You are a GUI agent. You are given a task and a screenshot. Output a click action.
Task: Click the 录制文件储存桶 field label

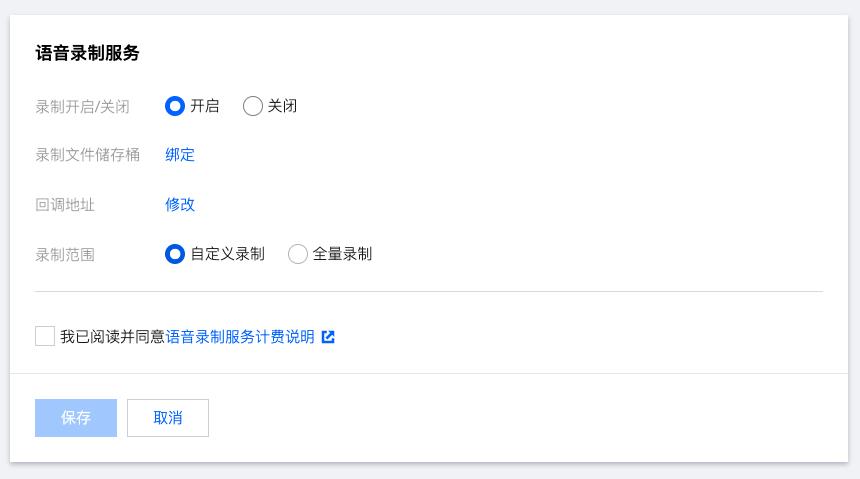click(88, 155)
